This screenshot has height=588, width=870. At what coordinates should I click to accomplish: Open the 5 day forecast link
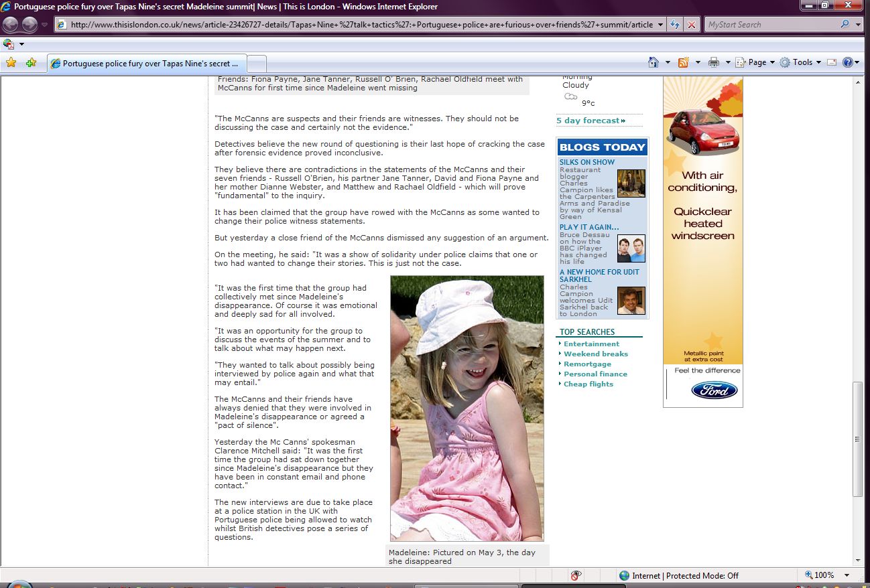[590, 121]
